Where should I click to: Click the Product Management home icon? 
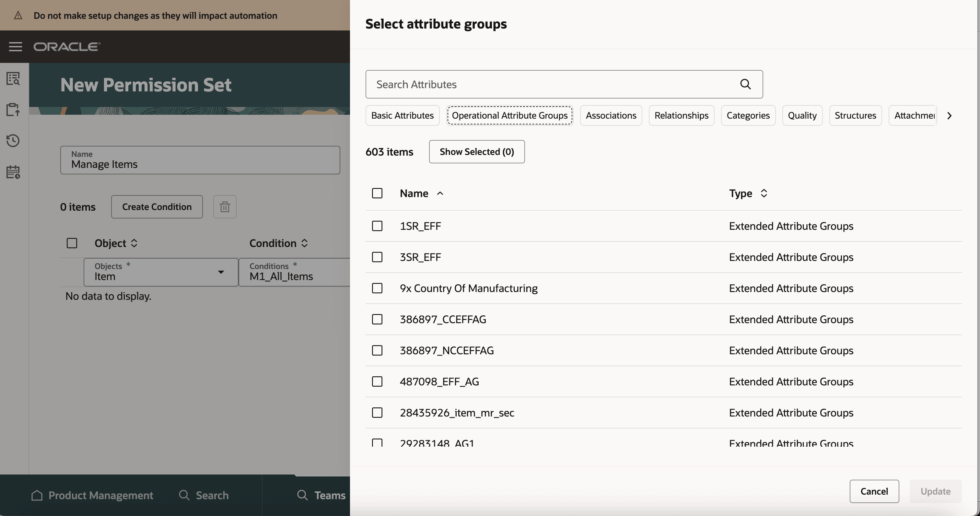tap(37, 495)
